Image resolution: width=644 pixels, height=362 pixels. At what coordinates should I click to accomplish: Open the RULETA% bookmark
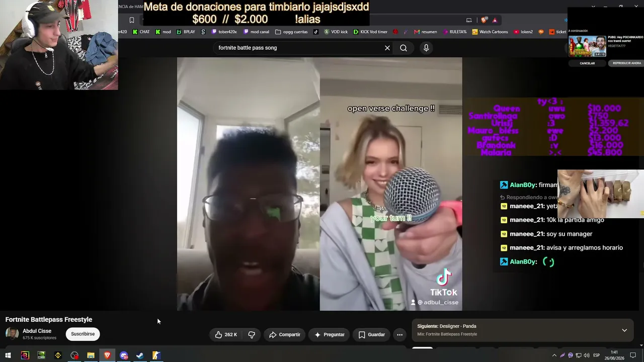pyautogui.click(x=455, y=32)
